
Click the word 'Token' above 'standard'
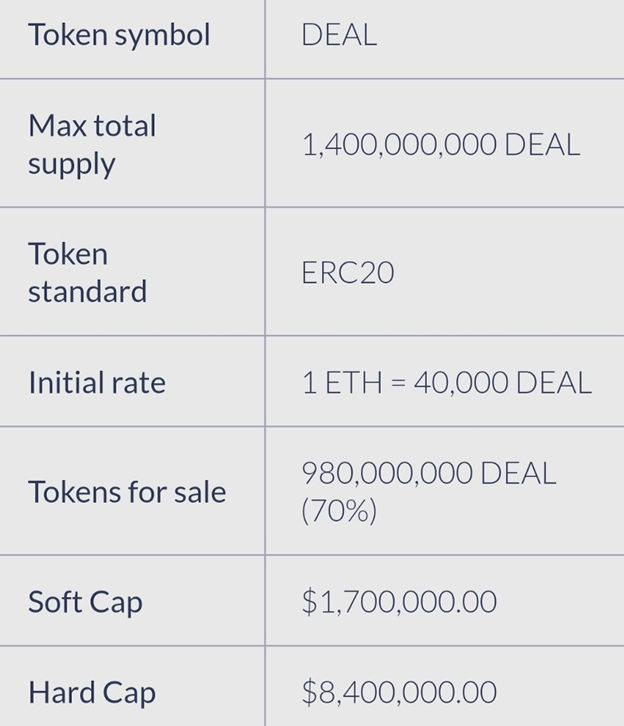(x=68, y=254)
